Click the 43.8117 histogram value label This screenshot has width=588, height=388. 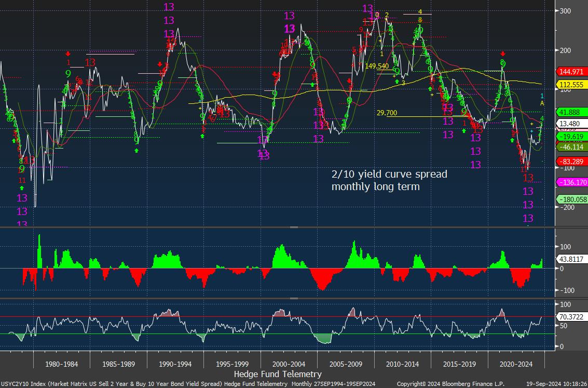coord(572,259)
